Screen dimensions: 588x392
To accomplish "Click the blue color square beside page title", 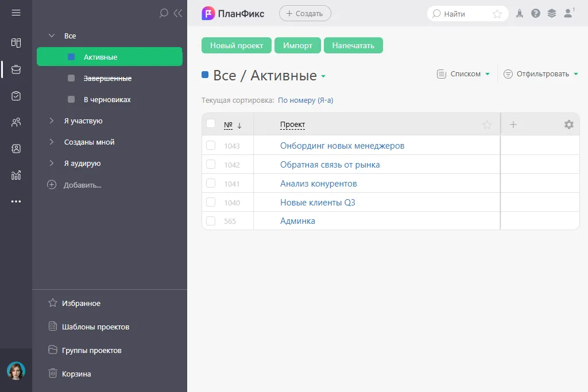I will 205,75.
